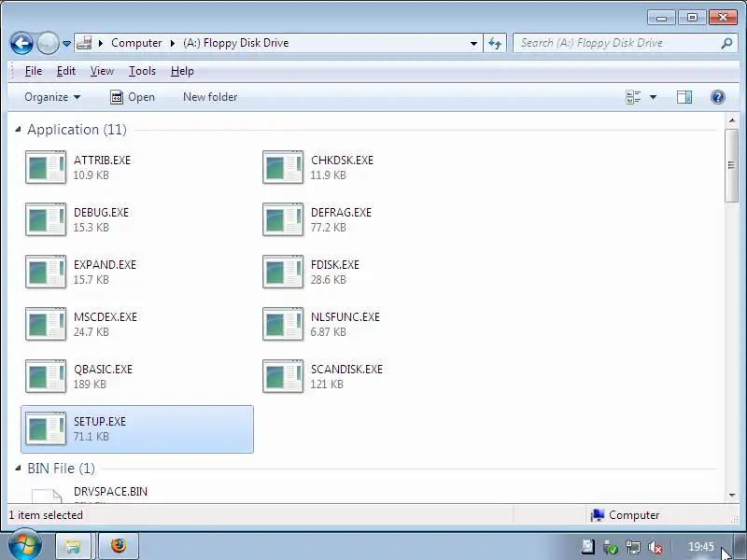Click the network tray icon
The image size is (747, 560).
click(x=633, y=547)
